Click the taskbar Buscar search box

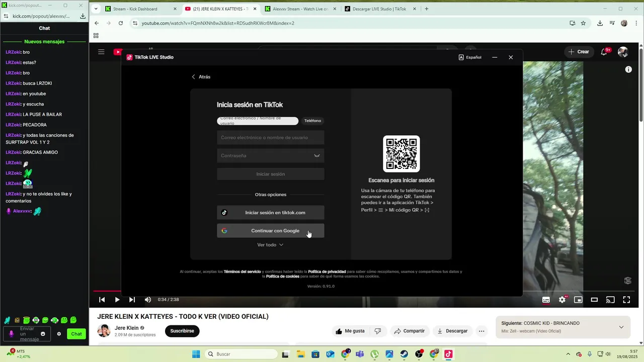(240, 354)
